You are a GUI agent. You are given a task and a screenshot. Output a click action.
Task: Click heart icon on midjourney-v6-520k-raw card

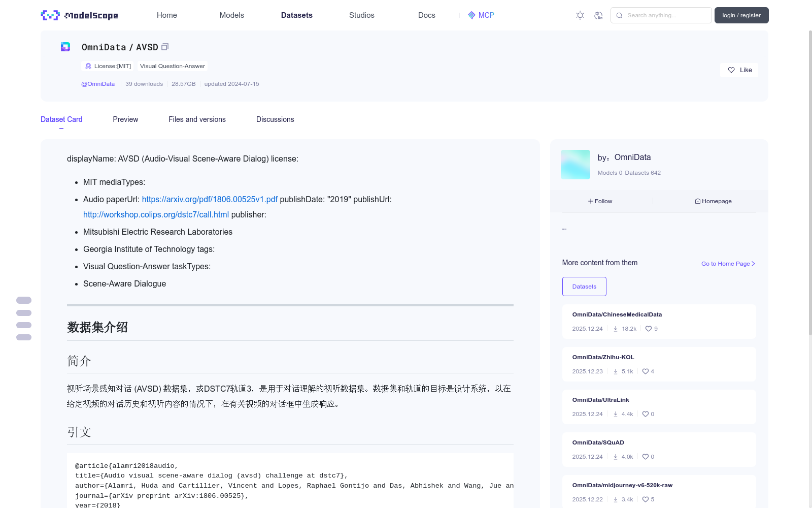coord(646,499)
